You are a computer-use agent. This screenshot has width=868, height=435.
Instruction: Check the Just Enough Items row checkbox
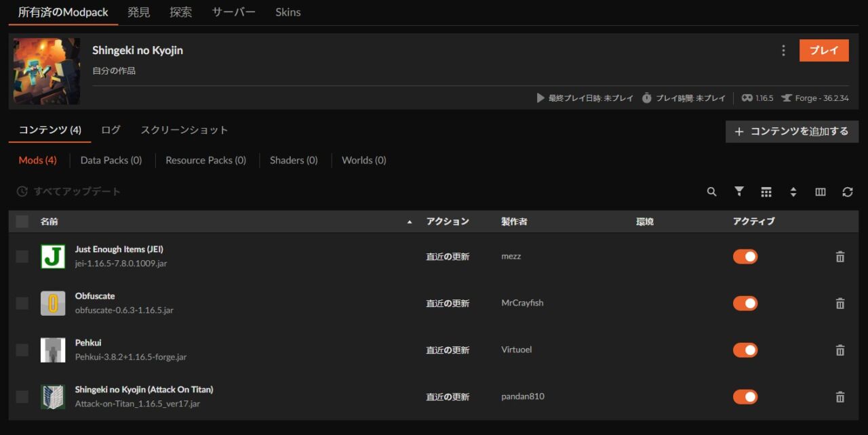22,257
